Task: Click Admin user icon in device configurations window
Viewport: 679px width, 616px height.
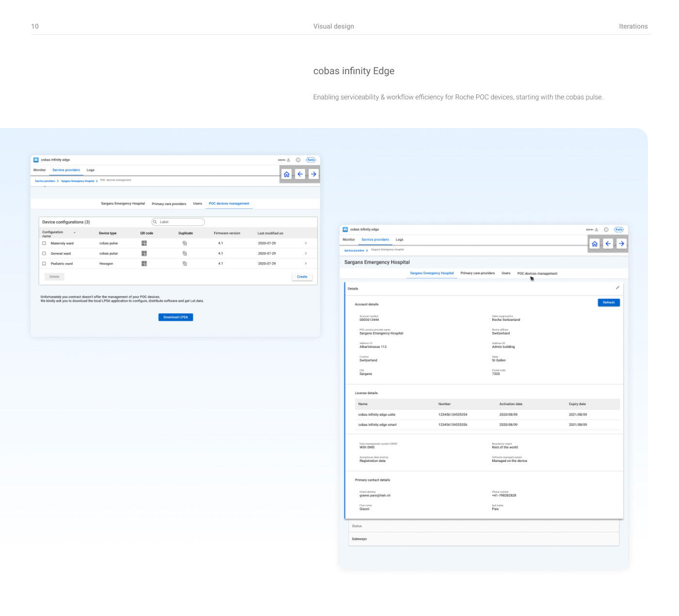Action: pyautogui.click(x=289, y=160)
